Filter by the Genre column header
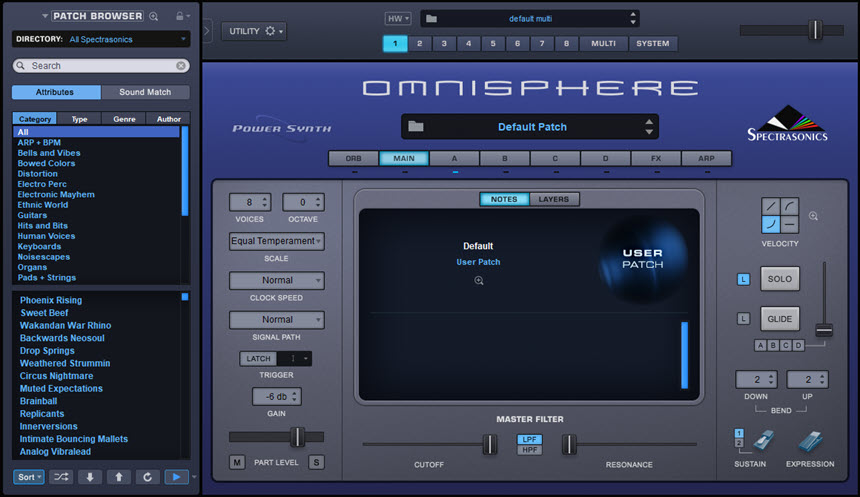Image resolution: width=860 pixels, height=497 pixels. (125, 119)
